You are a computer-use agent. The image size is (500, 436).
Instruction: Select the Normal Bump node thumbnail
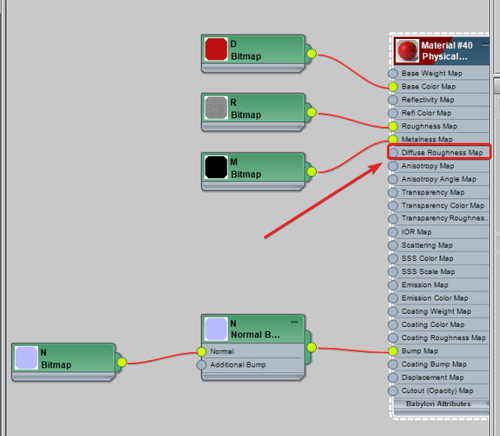(x=216, y=329)
